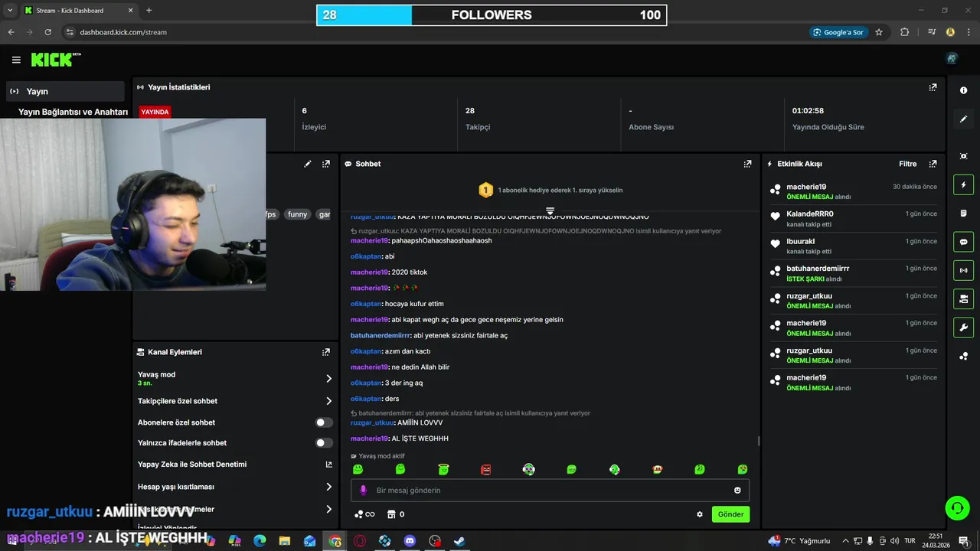980x551 pixels.
Task: Toggle the chat bubble panel icon in sidebar
Action: (x=963, y=242)
